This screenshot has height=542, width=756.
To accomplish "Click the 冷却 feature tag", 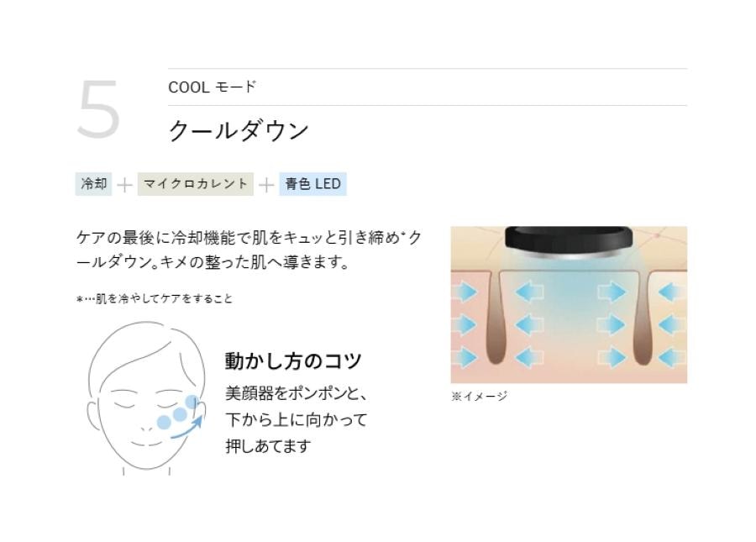I will [93, 184].
